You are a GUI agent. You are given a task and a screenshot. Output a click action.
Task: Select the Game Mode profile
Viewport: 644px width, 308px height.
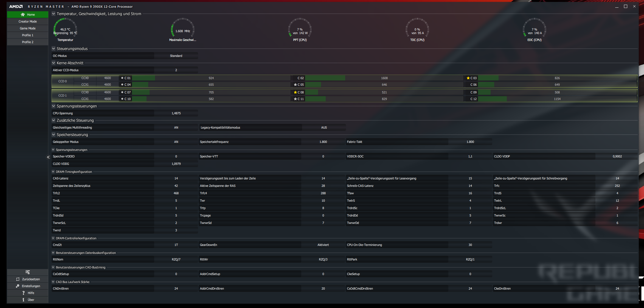(27, 28)
